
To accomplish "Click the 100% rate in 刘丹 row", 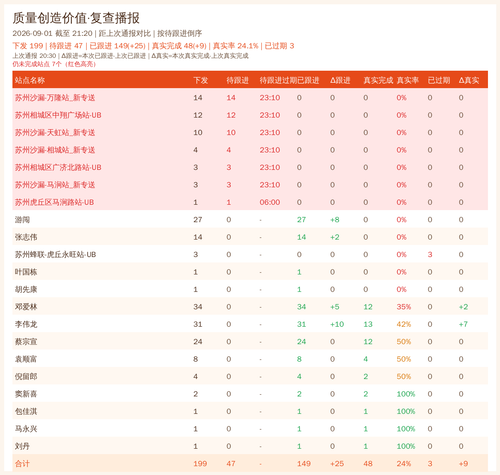I will [406, 446].
